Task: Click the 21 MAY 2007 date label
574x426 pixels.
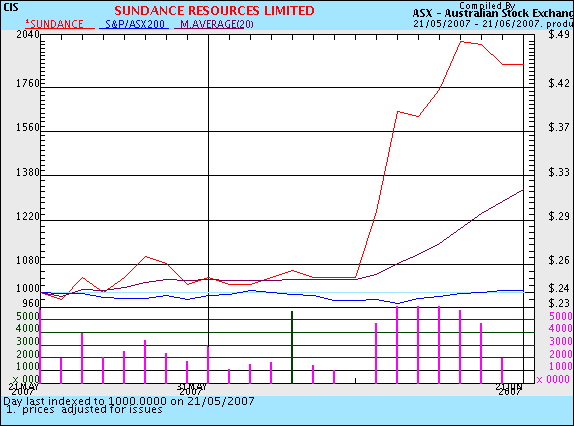Action: click(x=24, y=389)
